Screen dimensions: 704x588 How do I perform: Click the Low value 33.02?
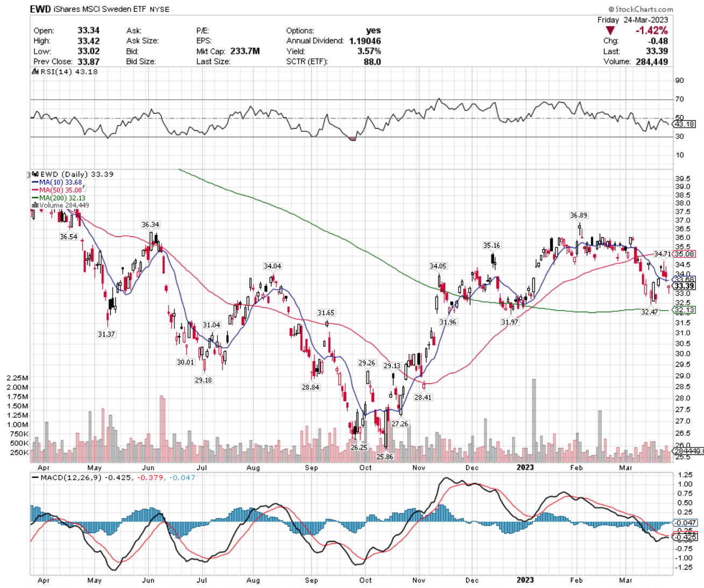tap(88, 51)
